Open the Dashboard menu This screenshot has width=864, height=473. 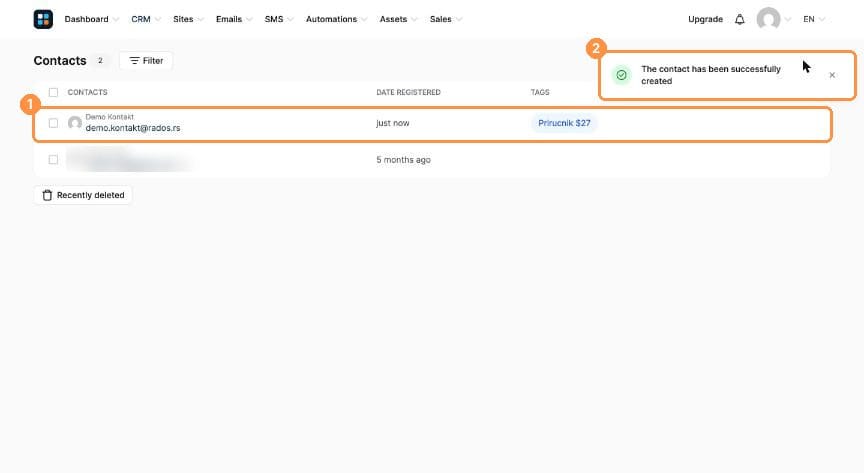91,19
